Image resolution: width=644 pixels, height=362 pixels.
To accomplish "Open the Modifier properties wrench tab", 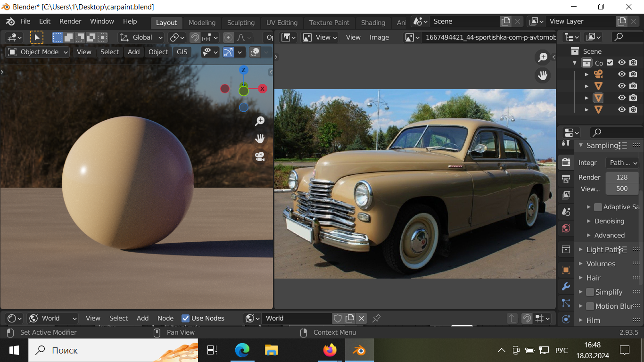I will (x=566, y=286).
